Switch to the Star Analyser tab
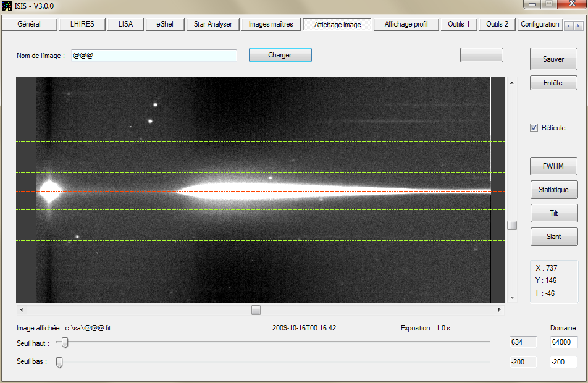Screen dimensions: 588x383 tap(212, 24)
